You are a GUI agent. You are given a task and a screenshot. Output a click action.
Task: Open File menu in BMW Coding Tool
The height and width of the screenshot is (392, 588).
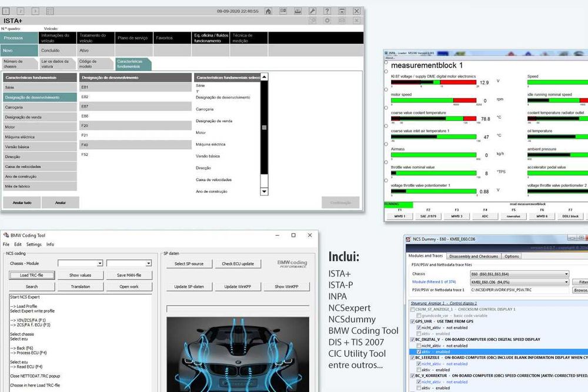pos(6,244)
